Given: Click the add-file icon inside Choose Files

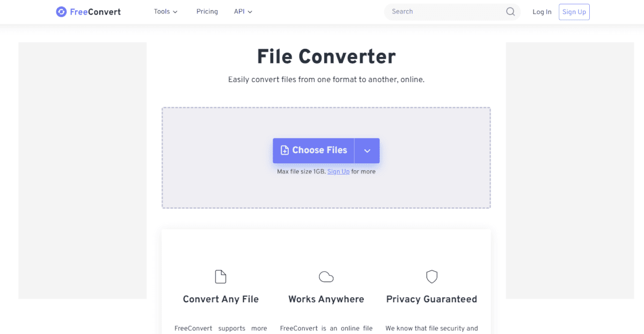Looking at the screenshot, I should (x=285, y=150).
